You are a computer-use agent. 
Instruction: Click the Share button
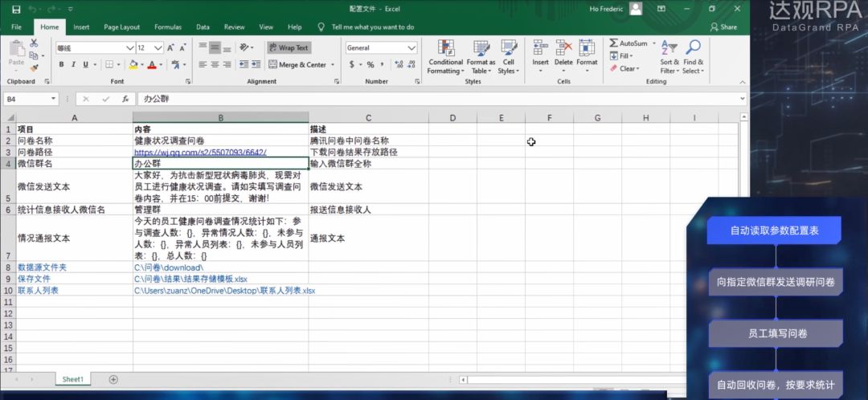click(x=724, y=27)
